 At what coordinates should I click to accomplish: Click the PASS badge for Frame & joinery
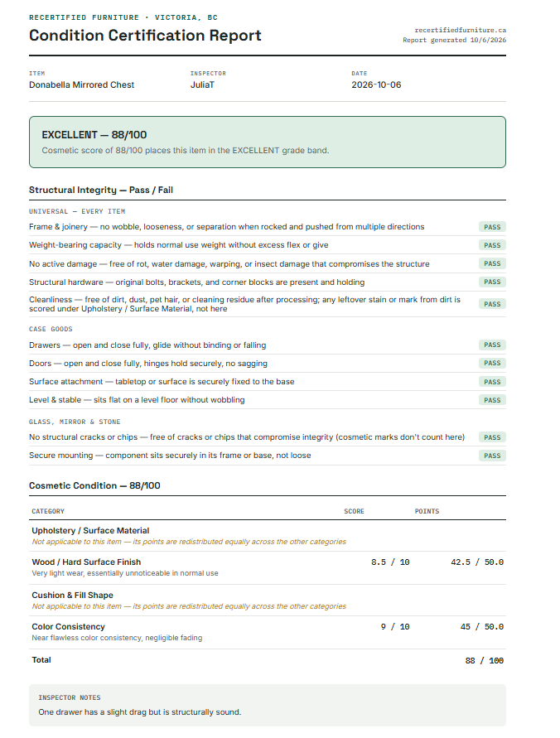(x=492, y=227)
